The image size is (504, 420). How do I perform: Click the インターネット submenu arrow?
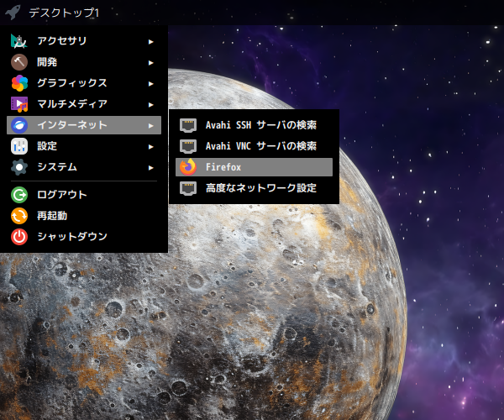tap(150, 126)
